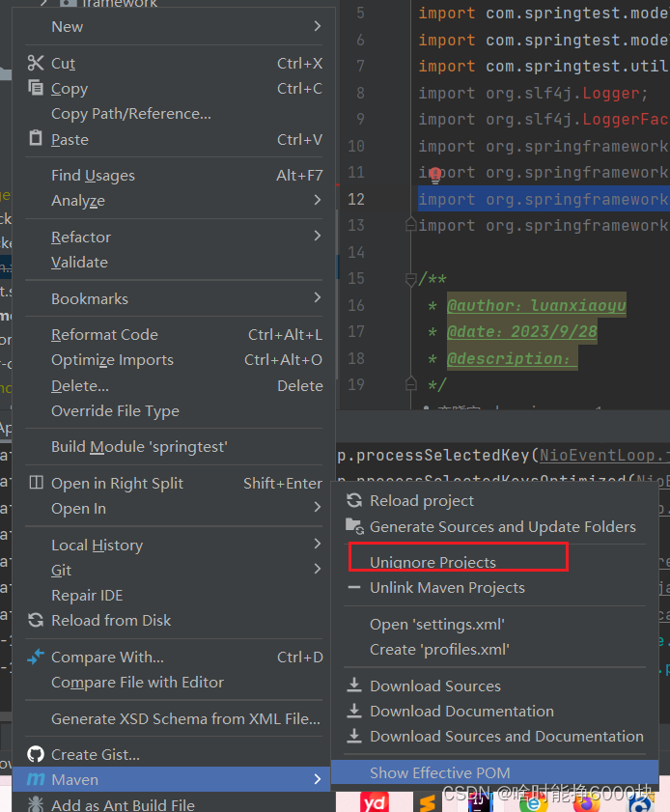Screen dimensions: 670x812
Task: Click the Open in Right Split icon
Action: 37,483
